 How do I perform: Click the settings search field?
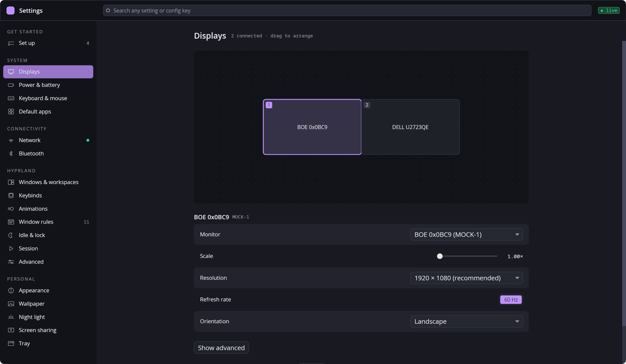347,11
